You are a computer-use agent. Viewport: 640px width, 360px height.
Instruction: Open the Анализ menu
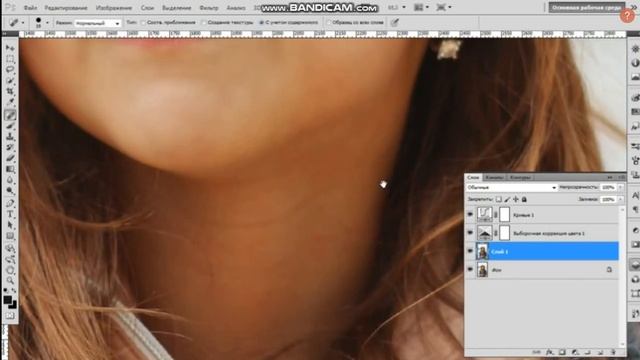tap(236, 8)
